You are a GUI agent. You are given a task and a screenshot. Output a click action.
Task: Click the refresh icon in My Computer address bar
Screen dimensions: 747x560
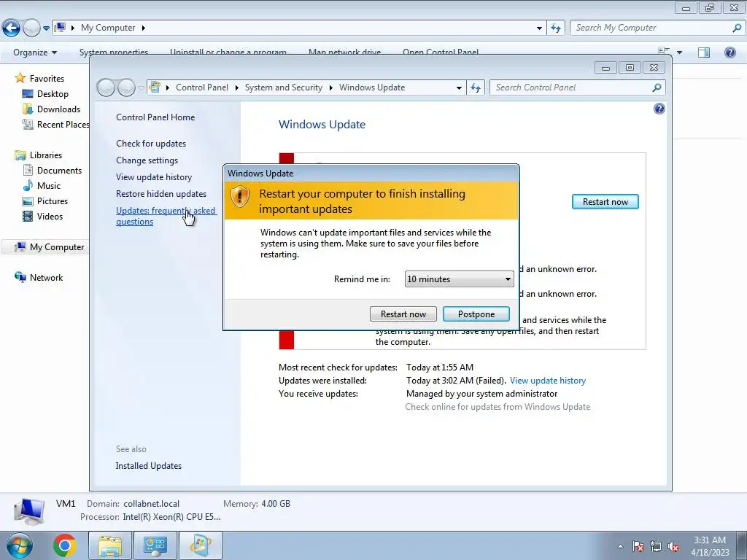tap(555, 28)
